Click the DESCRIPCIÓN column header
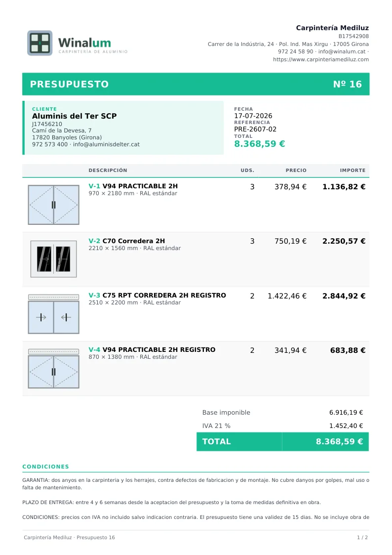Viewport: 392px width, 555px height. pos(108,170)
